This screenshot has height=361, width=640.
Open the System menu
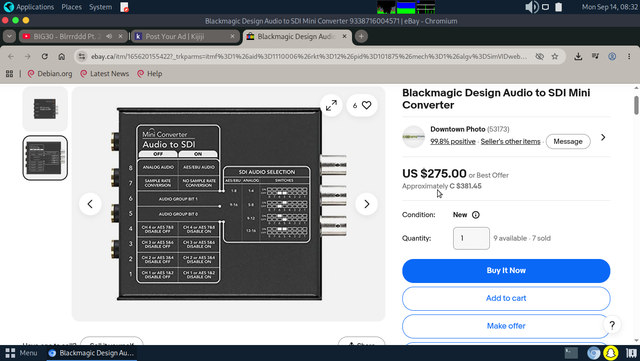coord(100,7)
